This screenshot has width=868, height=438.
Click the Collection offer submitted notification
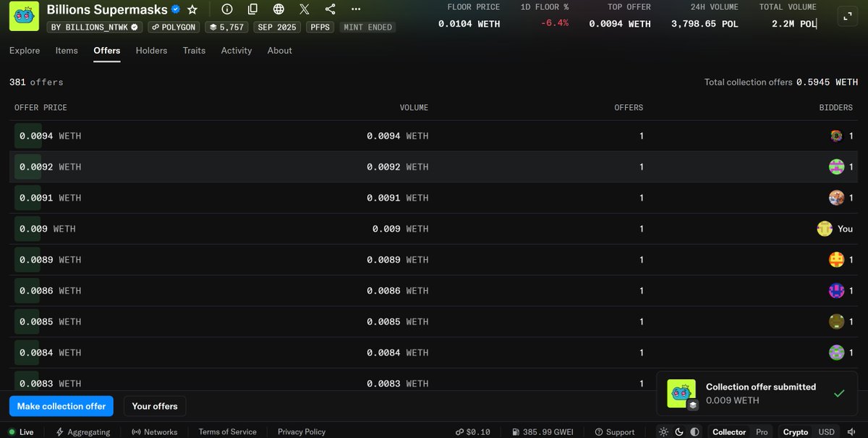[x=757, y=394]
